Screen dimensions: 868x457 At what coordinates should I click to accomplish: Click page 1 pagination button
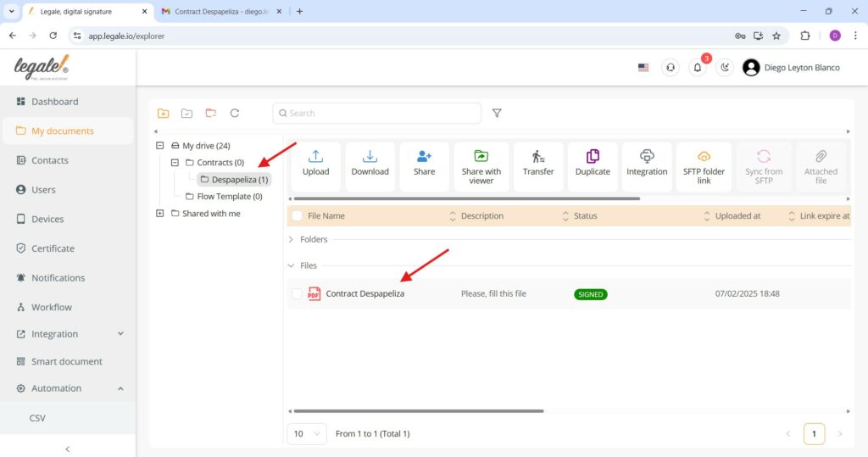click(x=814, y=434)
